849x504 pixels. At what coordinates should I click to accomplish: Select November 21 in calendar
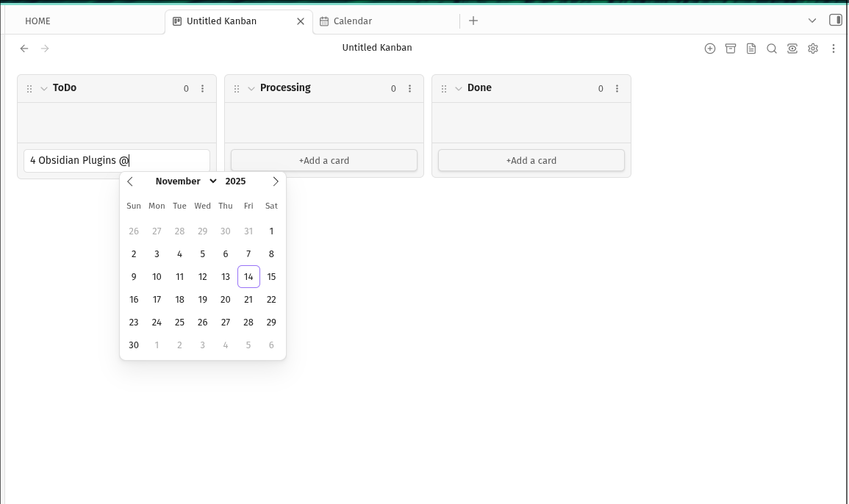coord(248,299)
